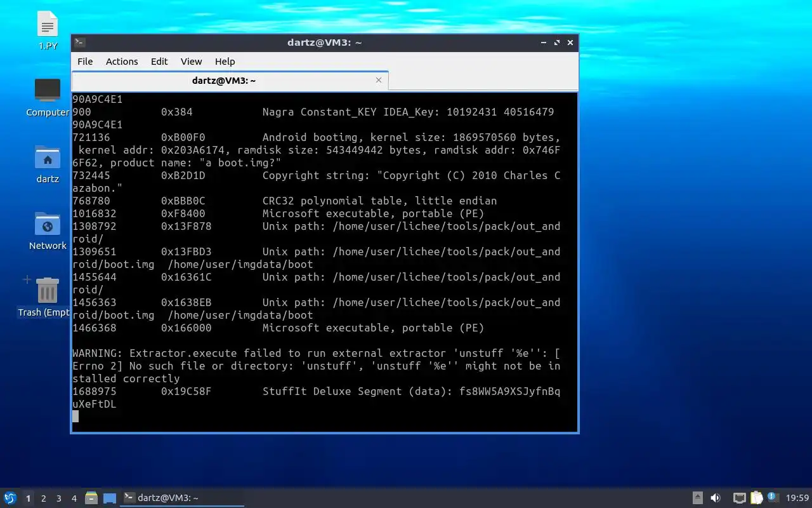This screenshot has height=508, width=812.
Task: Open the Edit menu
Action: coord(159,62)
